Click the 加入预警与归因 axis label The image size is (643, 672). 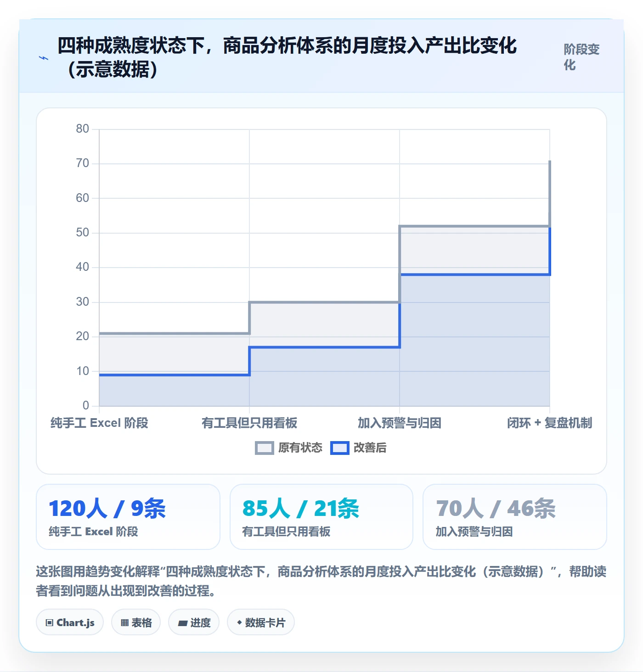pyautogui.click(x=400, y=423)
